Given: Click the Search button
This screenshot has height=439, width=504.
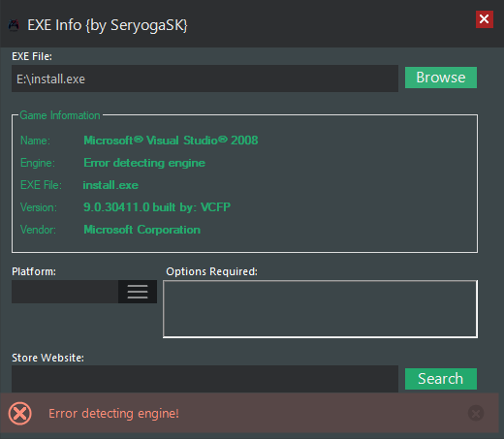Looking at the screenshot, I should (x=441, y=379).
